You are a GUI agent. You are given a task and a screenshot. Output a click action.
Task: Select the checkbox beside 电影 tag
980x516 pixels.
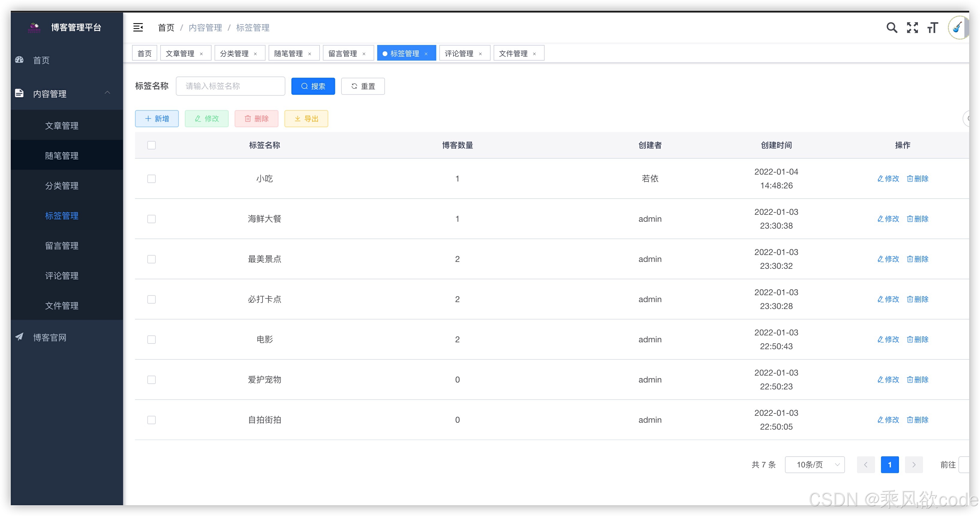point(152,340)
